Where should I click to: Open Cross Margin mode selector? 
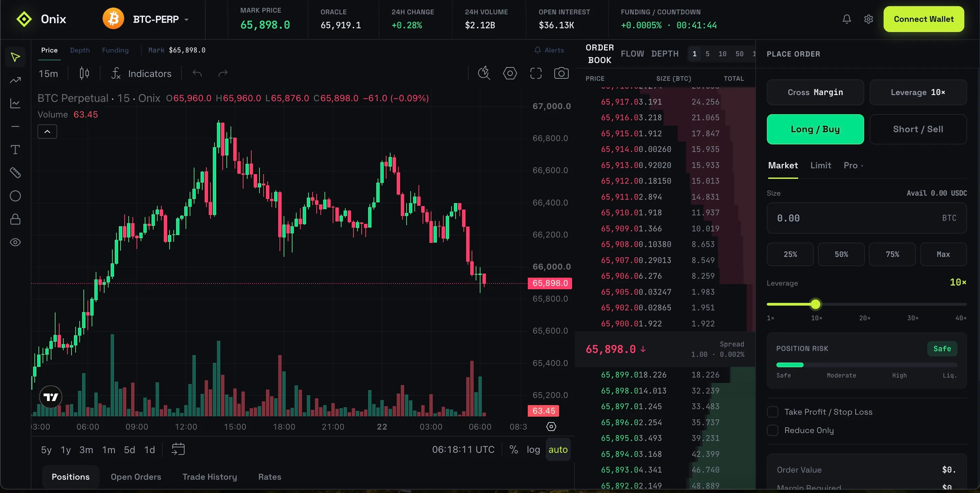[x=815, y=93]
